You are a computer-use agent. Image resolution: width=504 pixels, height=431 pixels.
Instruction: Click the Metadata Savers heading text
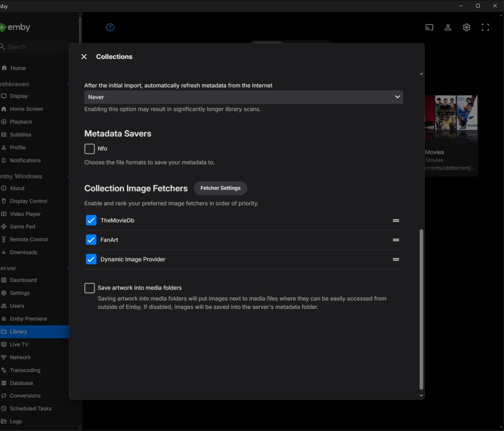pyautogui.click(x=118, y=133)
